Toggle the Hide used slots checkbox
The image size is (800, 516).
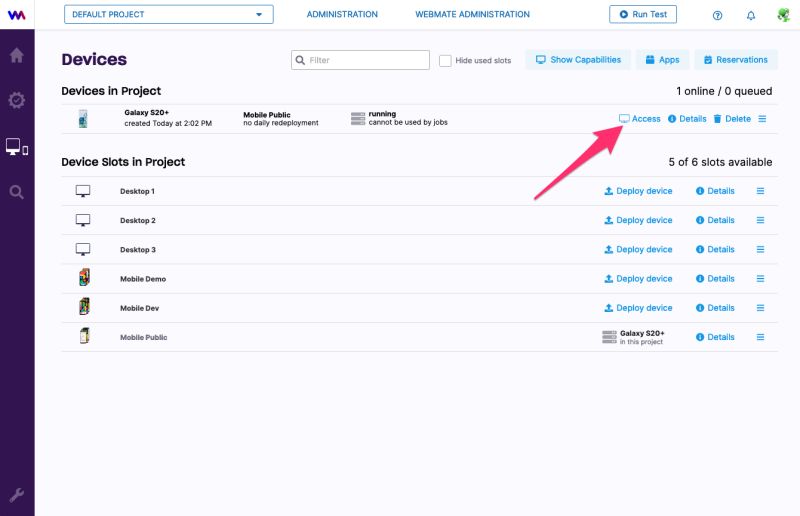click(x=445, y=60)
